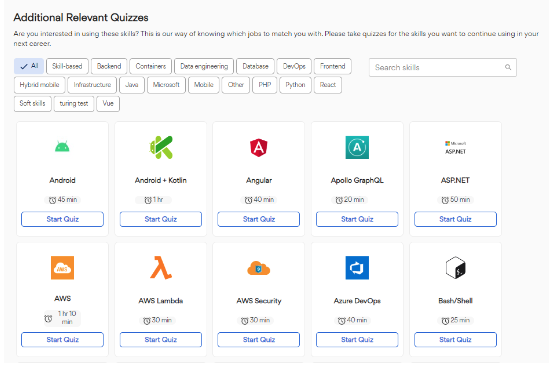This screenshot has height=375, width=549.
Task: Start the AWS Security quiz
Action: pyautogui.click(x=259, y=340)
